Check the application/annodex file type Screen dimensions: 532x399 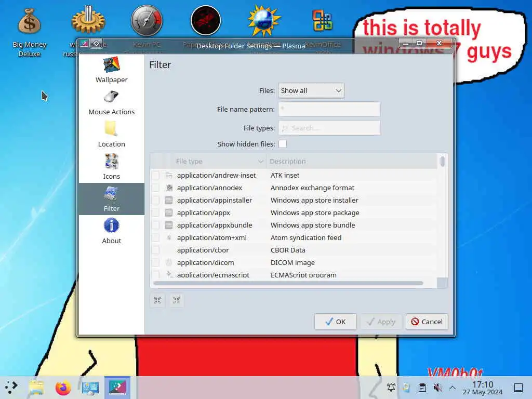point(155,188)
